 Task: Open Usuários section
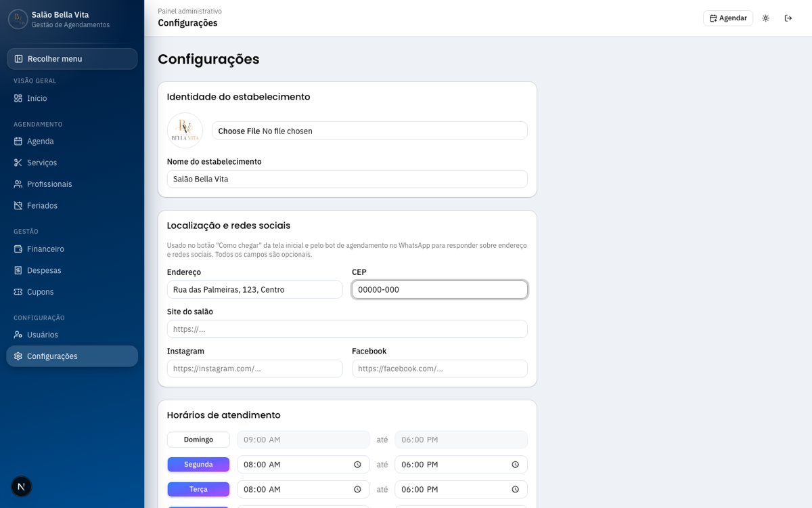pyautogui.click(x=72, y=335)
